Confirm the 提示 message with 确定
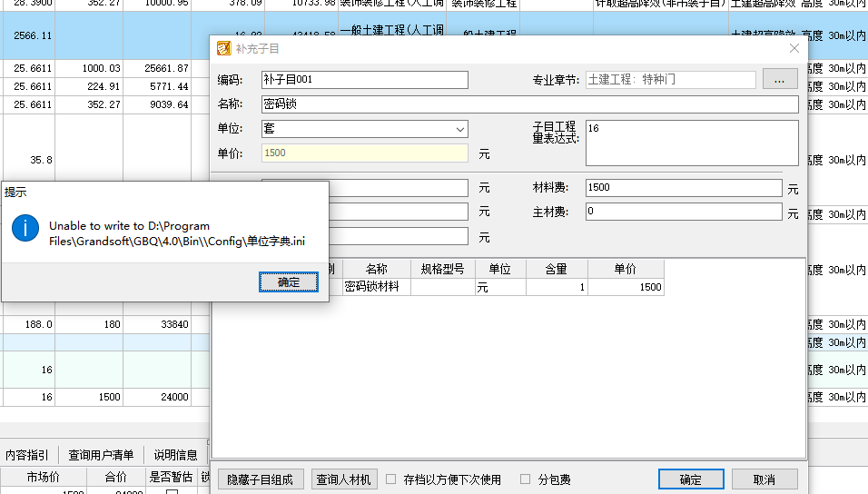Screen dimensions: 868x494 (289, 282)
